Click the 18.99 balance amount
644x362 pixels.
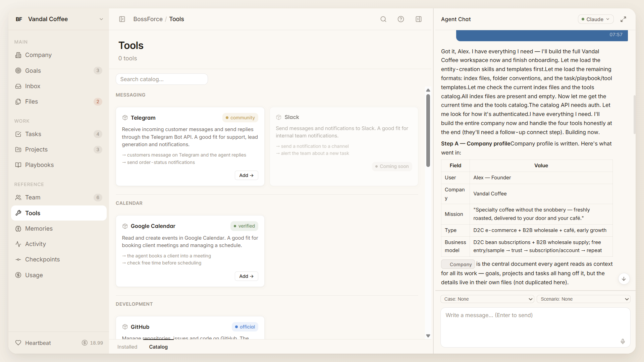click(x=97, y=343)
